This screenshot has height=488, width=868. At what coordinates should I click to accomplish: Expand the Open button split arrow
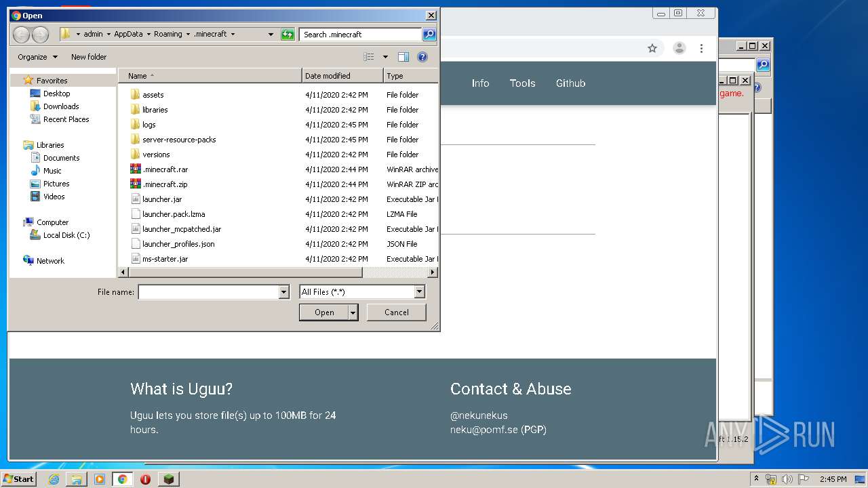(x=353, y=312)
